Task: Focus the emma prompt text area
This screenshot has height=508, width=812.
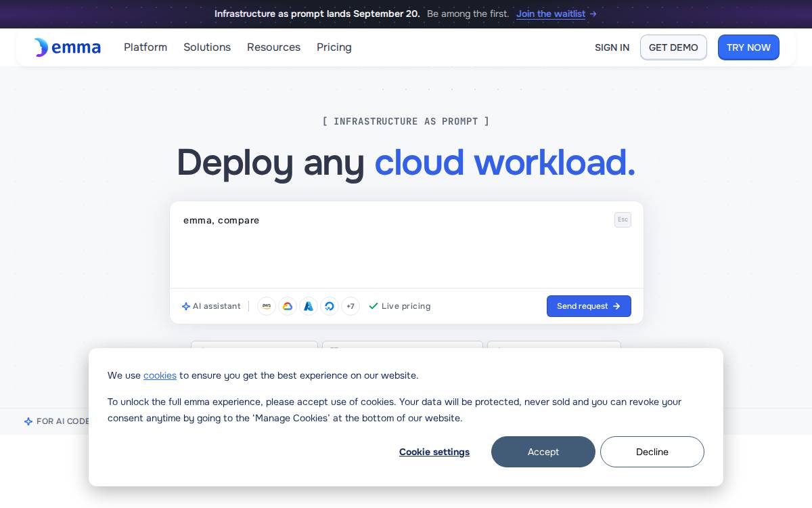Action: (x=406, y=245)
